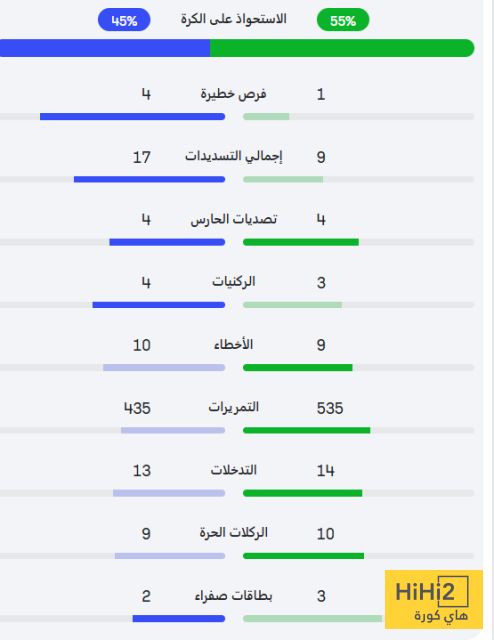Click the green tackles bar showing 14
Viewport: 494px width, 640px height.
click(x=303, y=493)
